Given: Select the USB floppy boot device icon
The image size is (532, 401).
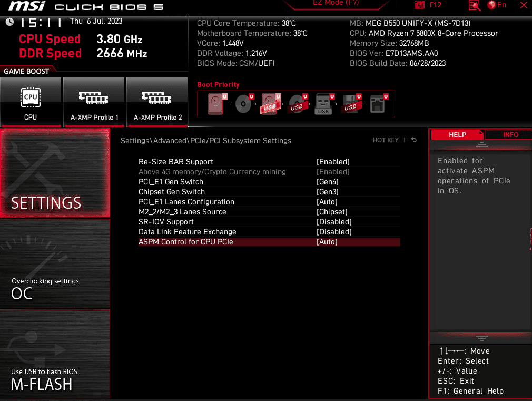Looking at the screenshot, I should [352, 104].
